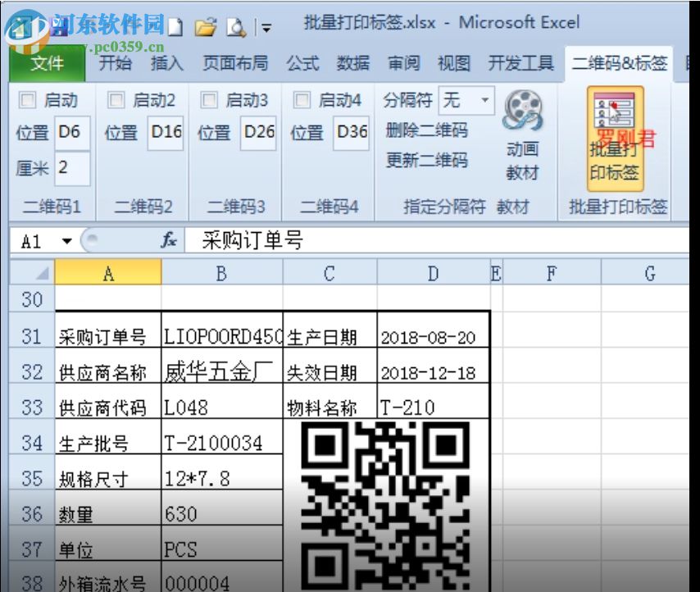
Task: Click the 位置 input field showing D16
Action: (166, 132)
